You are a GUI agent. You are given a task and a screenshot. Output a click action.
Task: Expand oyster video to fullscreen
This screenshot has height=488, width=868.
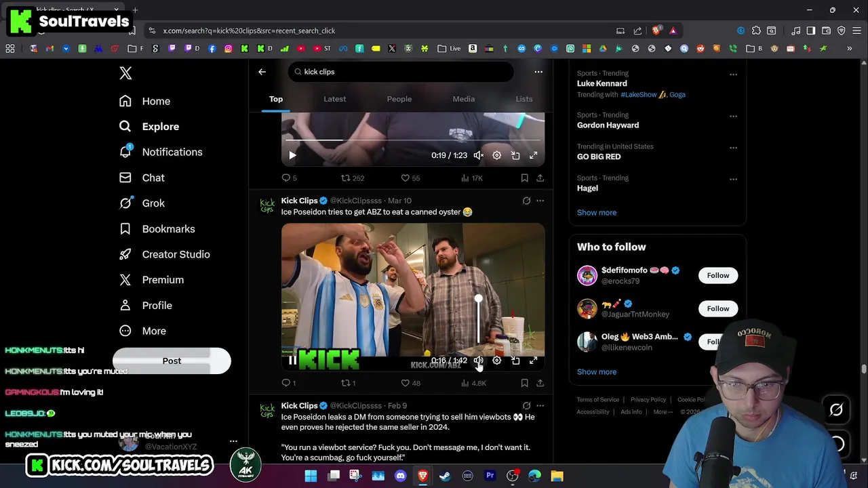point(534,361)
